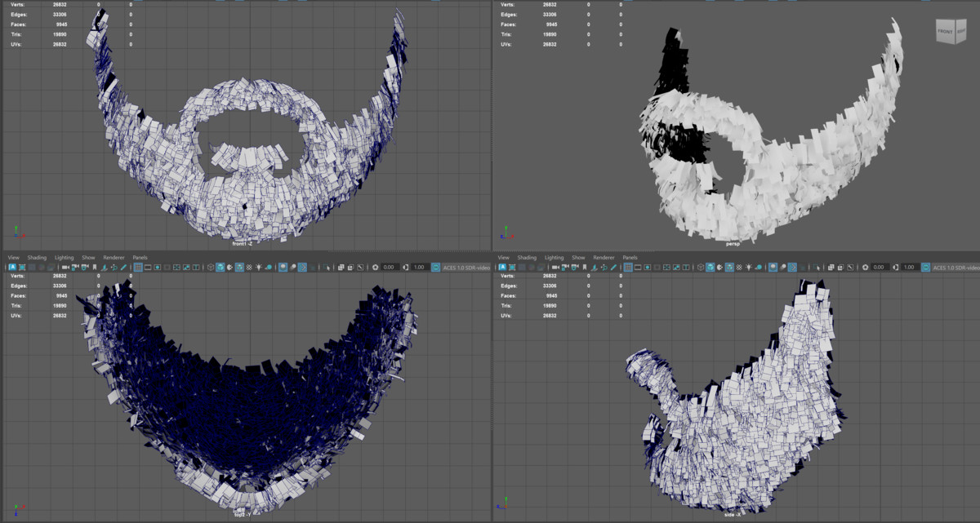The width and height of the screenshot is (980, 523).
Task: Open the Renderer menu in the side view panel
Action: 604,257
